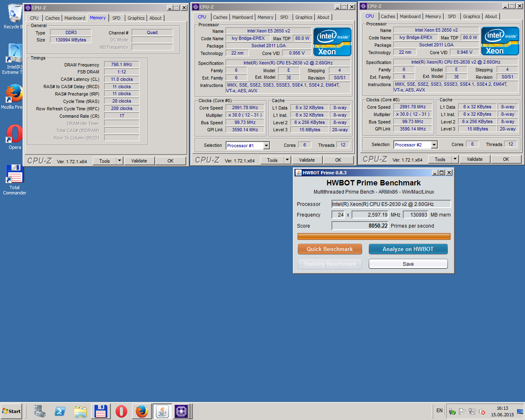Expand the Processor #1 selection dropdown
The width and height of the screenshot is (525, 420).
coord(267,146)
